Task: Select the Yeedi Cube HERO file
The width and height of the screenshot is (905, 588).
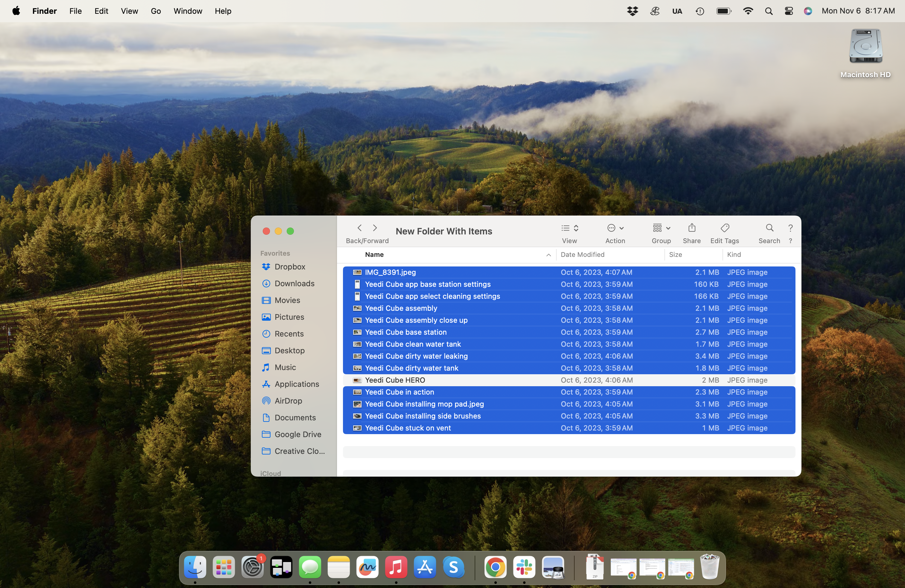Action: click(x=395, y=379)
